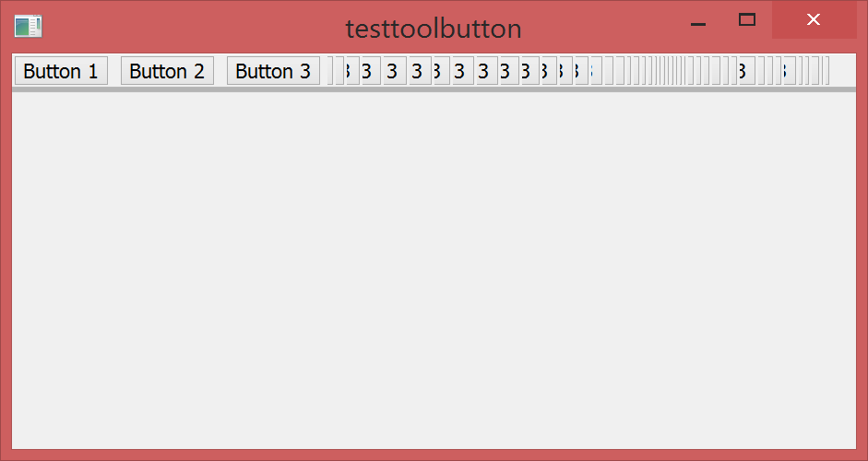Click the testtoolbutton application icon in title bar
The image size is (868, 461).
28,27
